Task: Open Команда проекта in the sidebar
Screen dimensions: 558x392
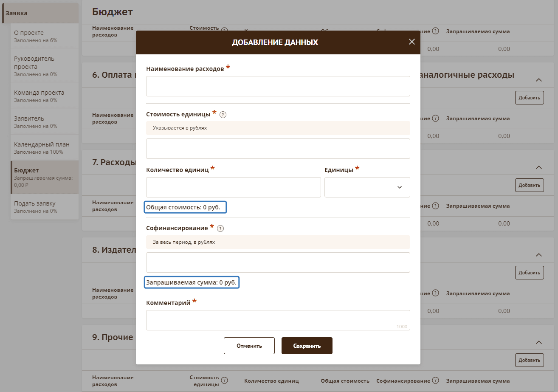Action: pyautogui.click(x=44, y=96)
